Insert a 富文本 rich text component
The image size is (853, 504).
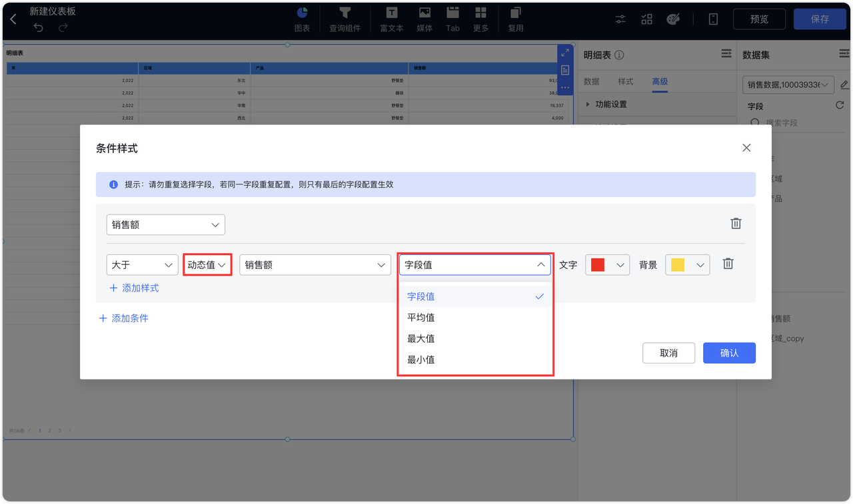click(391, 19)
